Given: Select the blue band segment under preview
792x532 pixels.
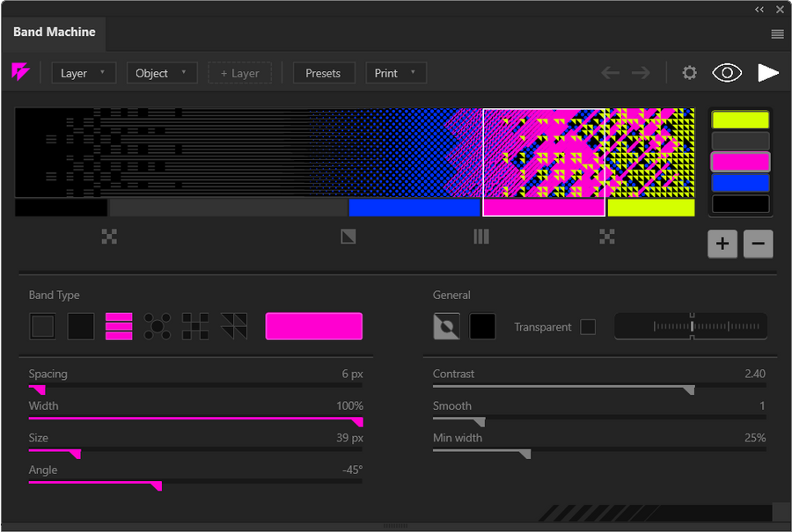Looking at the screenshot, I should [414, 208].
